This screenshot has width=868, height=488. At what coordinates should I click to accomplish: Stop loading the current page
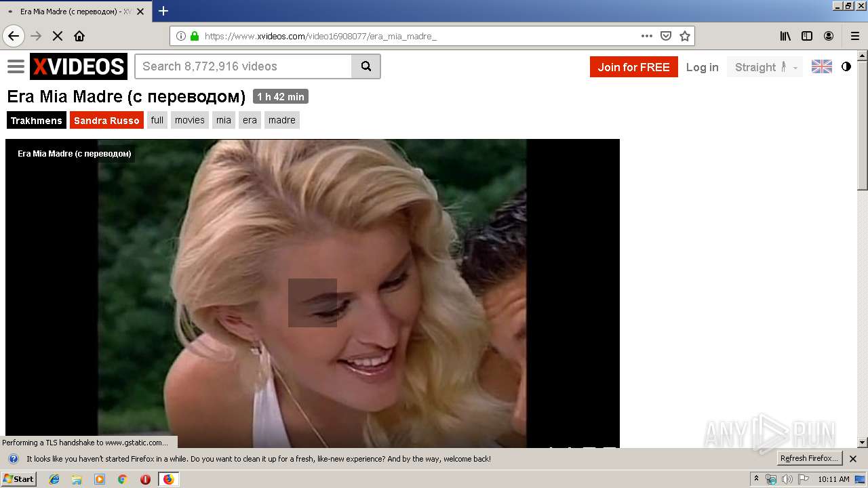[x=58, y=36]
